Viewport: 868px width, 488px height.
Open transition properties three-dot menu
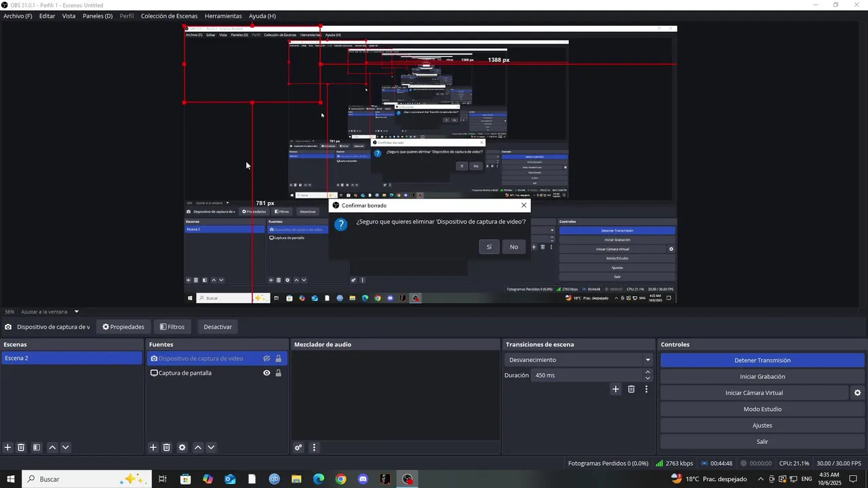tap(646, 389)
